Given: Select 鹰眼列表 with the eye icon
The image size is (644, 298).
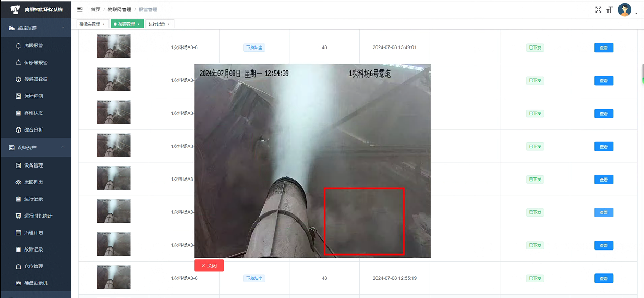Looking at the screenshot, I should (33, 182).
